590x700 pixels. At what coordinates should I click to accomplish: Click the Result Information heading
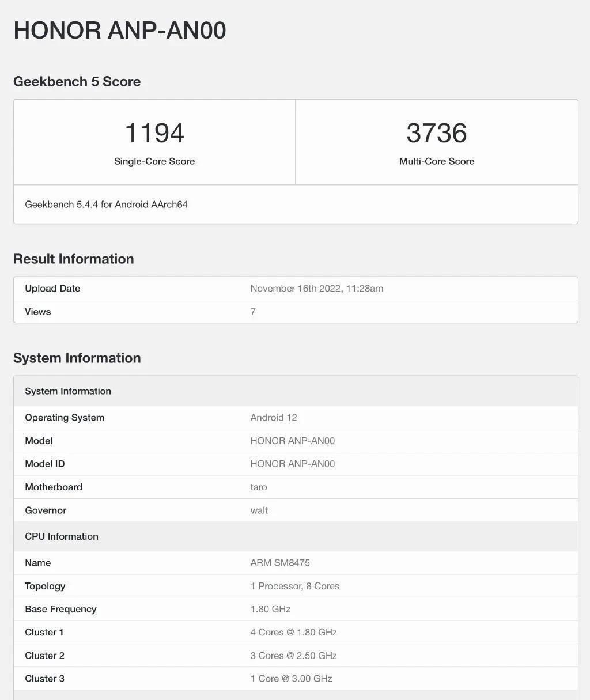pyautogui.click(x=73, y=259)
